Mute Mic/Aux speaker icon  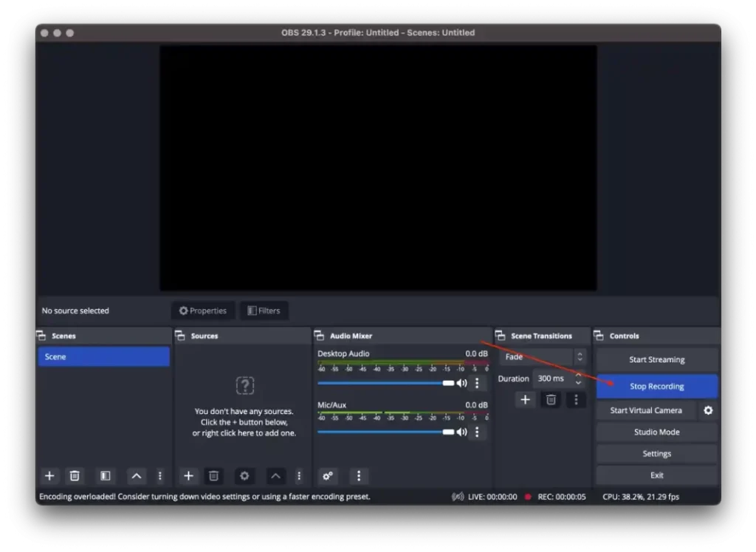[x=462, y=432]
